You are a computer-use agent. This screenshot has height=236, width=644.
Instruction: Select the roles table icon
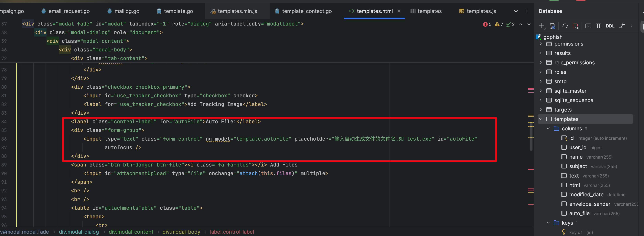549,72
